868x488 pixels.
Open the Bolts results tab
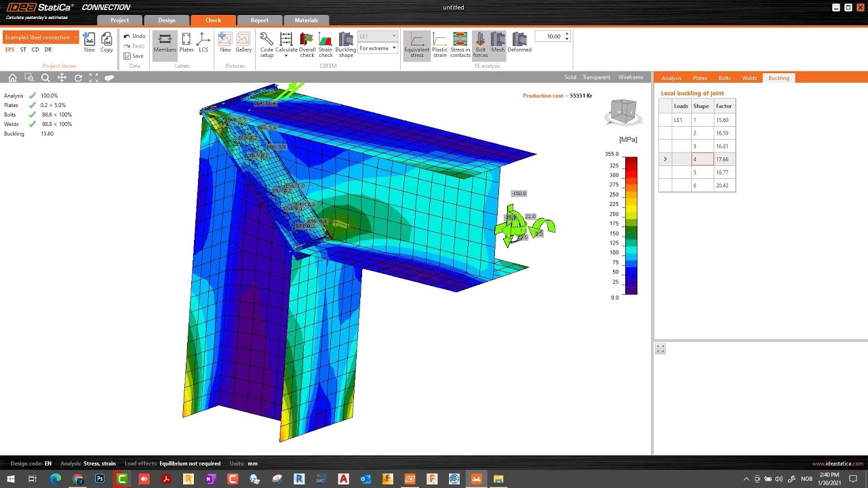pos(724,78)
